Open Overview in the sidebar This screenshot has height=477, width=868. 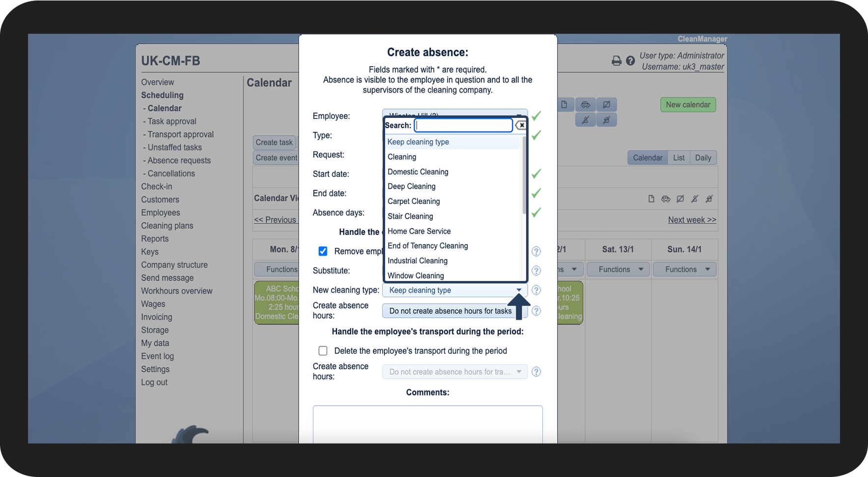click(158, 82)
